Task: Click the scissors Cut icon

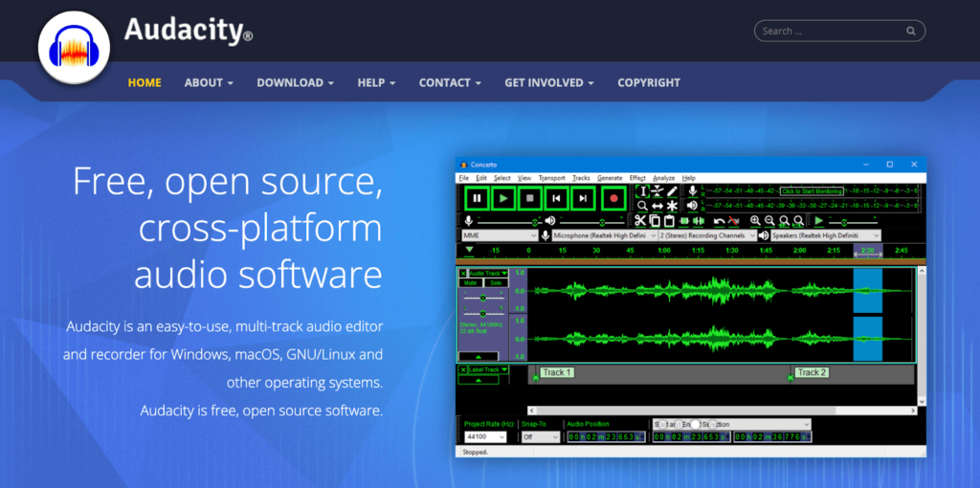Action: point(640,221)
